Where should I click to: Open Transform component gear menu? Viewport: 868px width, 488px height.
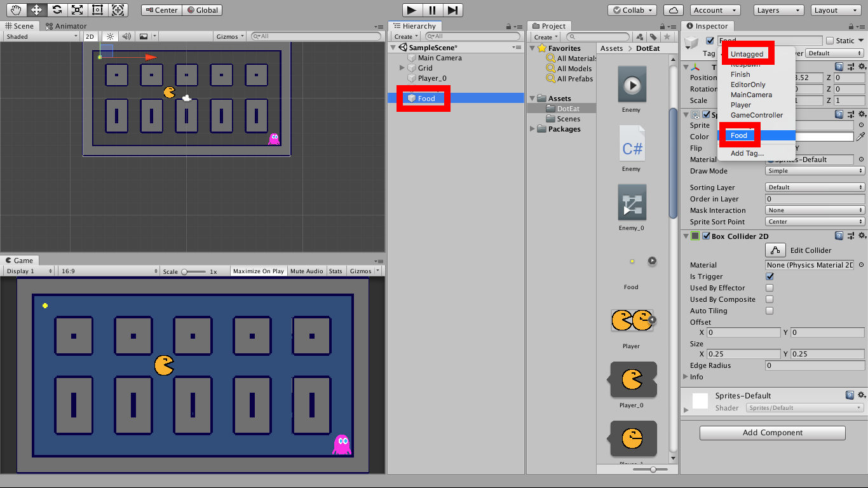click(862, 66)
